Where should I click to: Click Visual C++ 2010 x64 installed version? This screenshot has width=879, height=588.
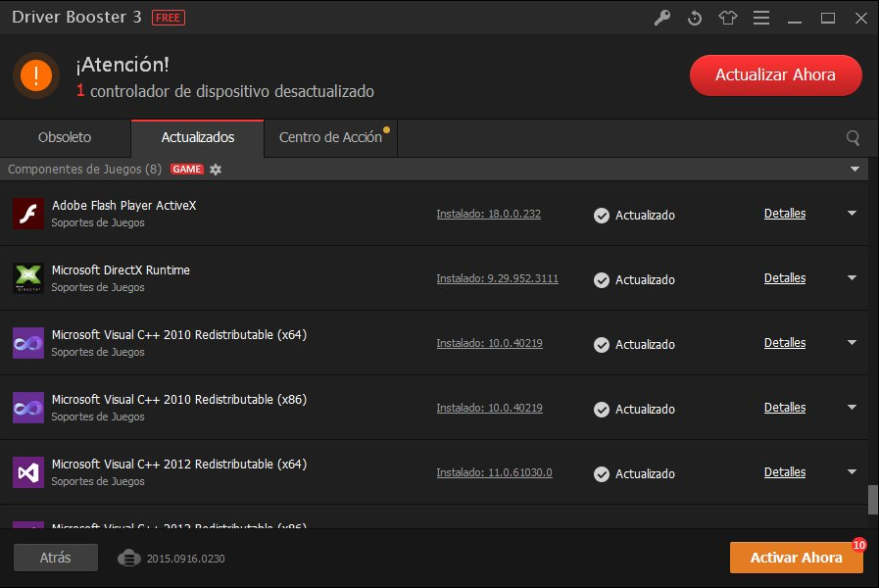(489, 343)
